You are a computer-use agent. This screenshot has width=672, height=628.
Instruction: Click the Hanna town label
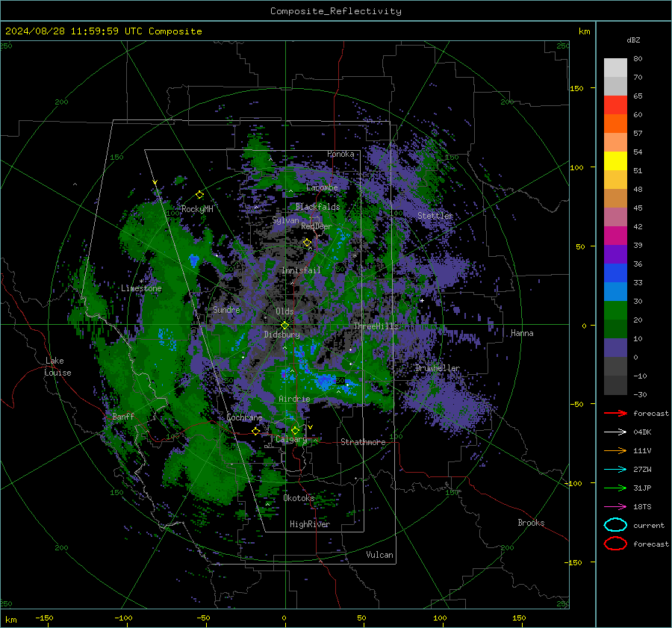tap(522, 333)
